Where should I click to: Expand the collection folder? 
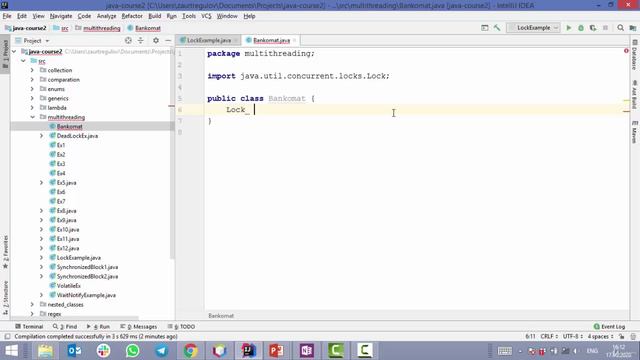click(x=32, y=70)
